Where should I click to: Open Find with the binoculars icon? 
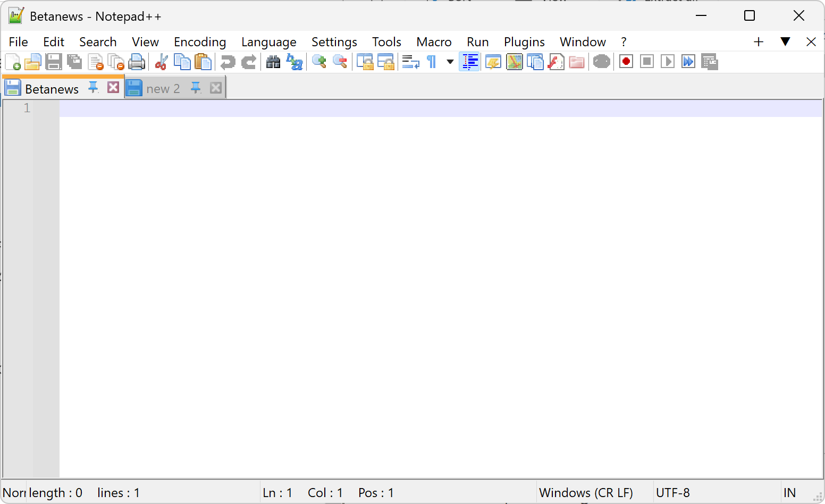click(x=273, y=62)
